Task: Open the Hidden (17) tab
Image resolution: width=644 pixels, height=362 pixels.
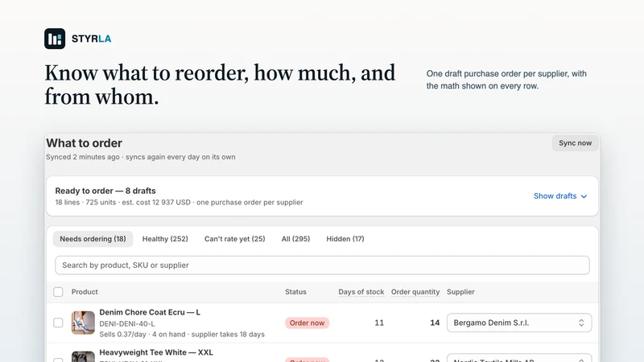Action: (345, 239)
